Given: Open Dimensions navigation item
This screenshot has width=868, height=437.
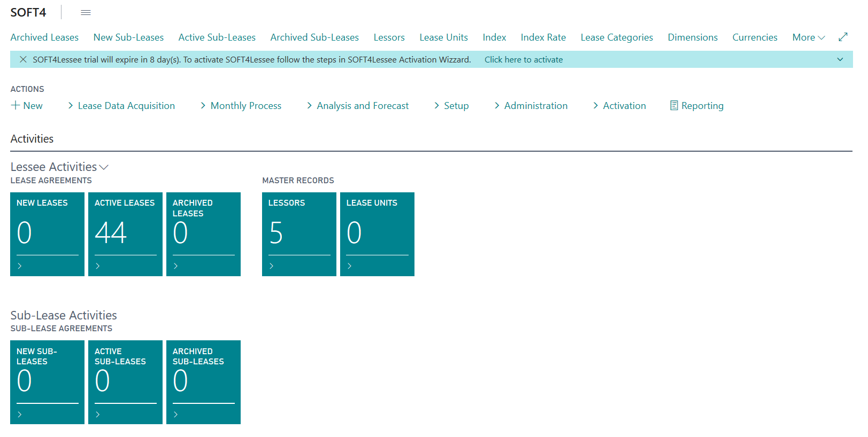Looking at the screenshot, I should click(693, 37).
